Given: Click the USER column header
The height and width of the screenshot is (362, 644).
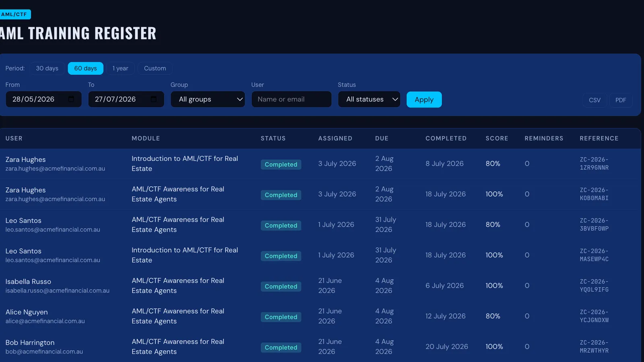Looking at the screenshot, I should 14,138.
